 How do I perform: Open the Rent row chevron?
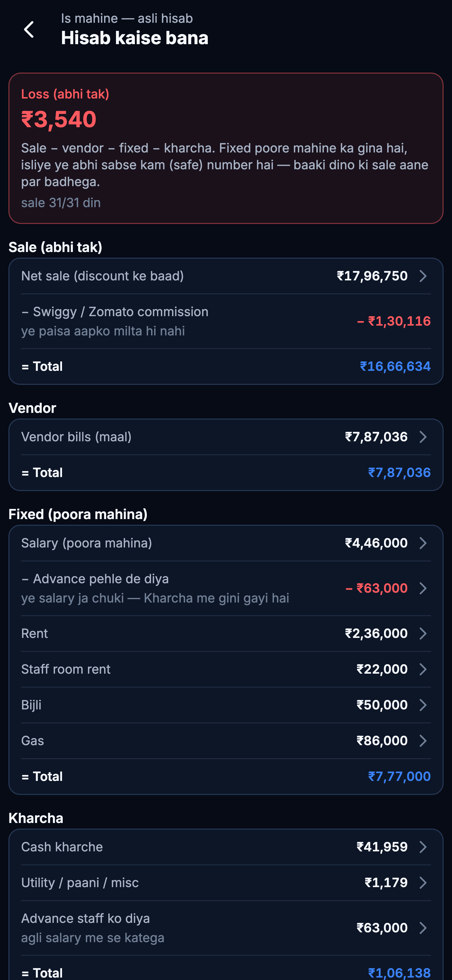point(423,633)
